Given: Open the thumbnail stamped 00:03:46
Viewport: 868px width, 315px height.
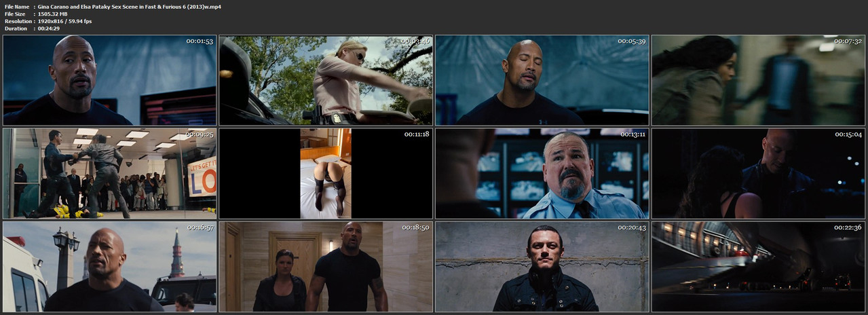Looking at the screenshot, I should coord(326,80).
